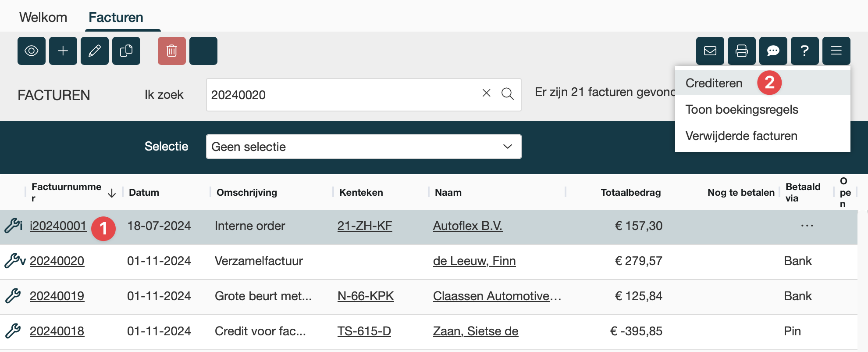The image size is (868, 352).
Task: Click the pencil edit invoice icon
Action: 95,51
